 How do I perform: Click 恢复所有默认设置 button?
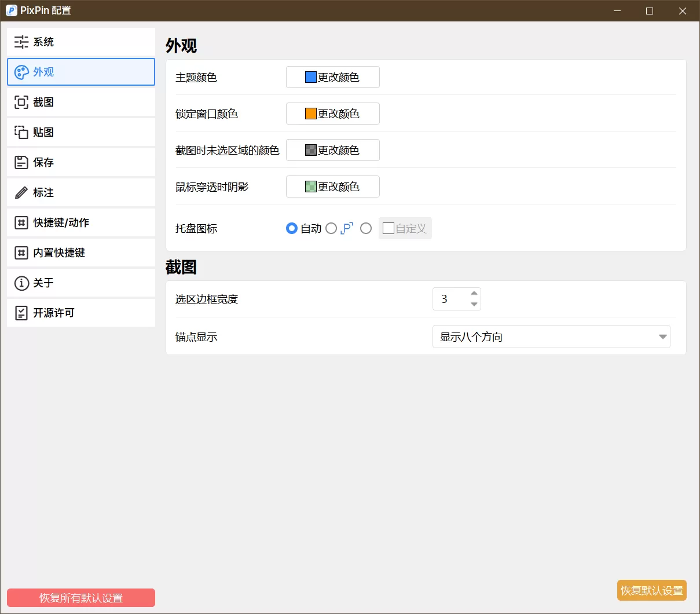coord(80,598)
